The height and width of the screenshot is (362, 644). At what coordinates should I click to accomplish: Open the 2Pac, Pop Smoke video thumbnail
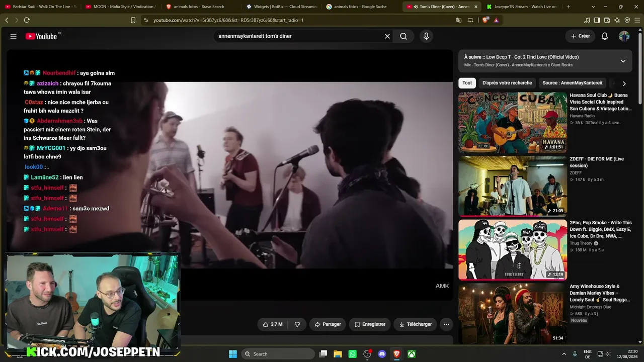pos(513,250)
